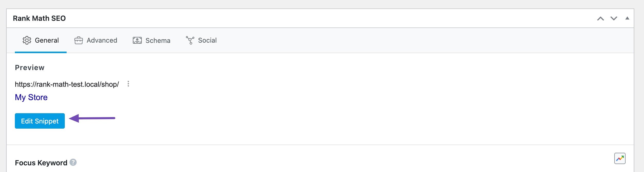Click the My Store preview title
The height and width of the screenshot is (172, 644).
pyautogui.click(x=31, y=97)
